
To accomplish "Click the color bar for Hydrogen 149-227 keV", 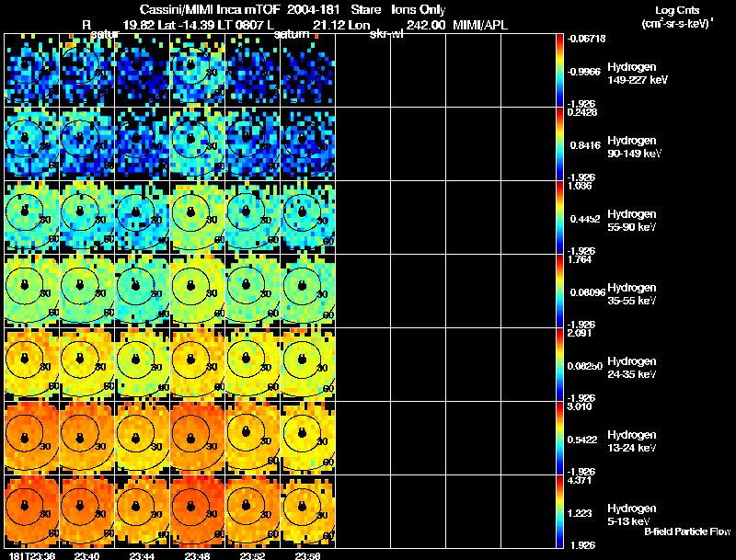I will [559, 71].
